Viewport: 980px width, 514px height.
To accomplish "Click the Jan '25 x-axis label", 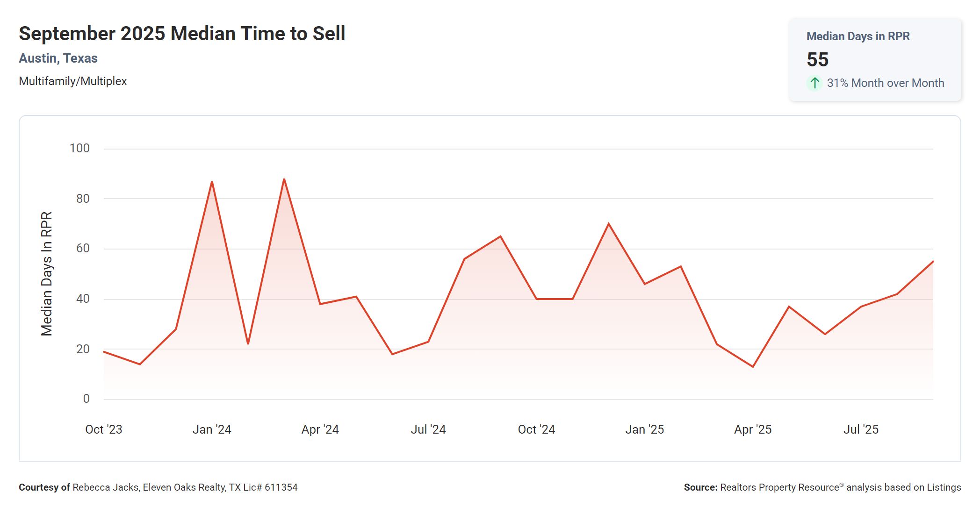I will 644,429.
